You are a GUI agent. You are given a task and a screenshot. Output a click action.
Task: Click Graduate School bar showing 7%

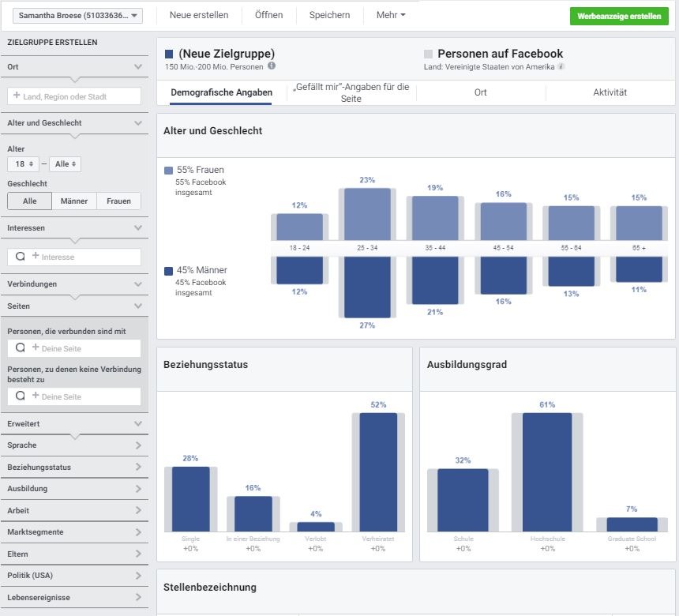(x=632, y=524)
